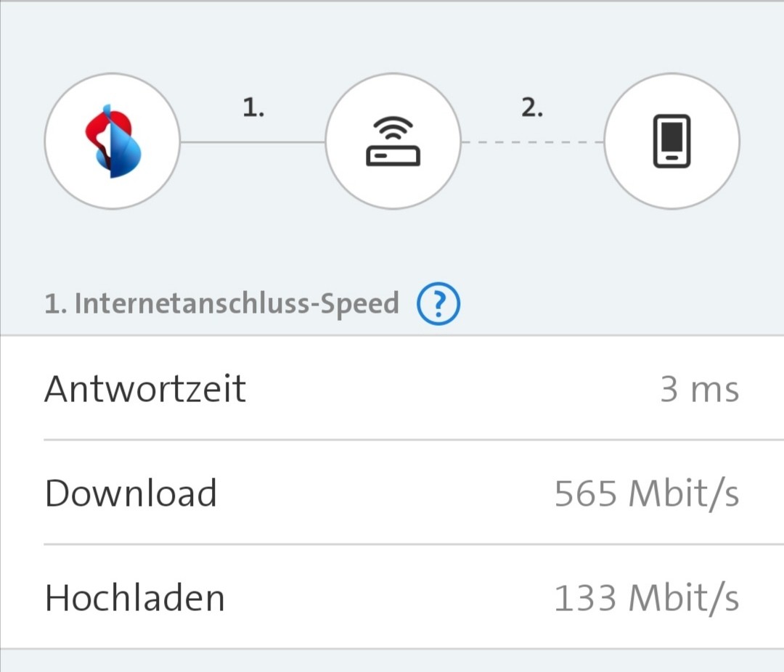Click the divider line below Hochladen
This screenshot has width=784, height=672.
[392, 649]
